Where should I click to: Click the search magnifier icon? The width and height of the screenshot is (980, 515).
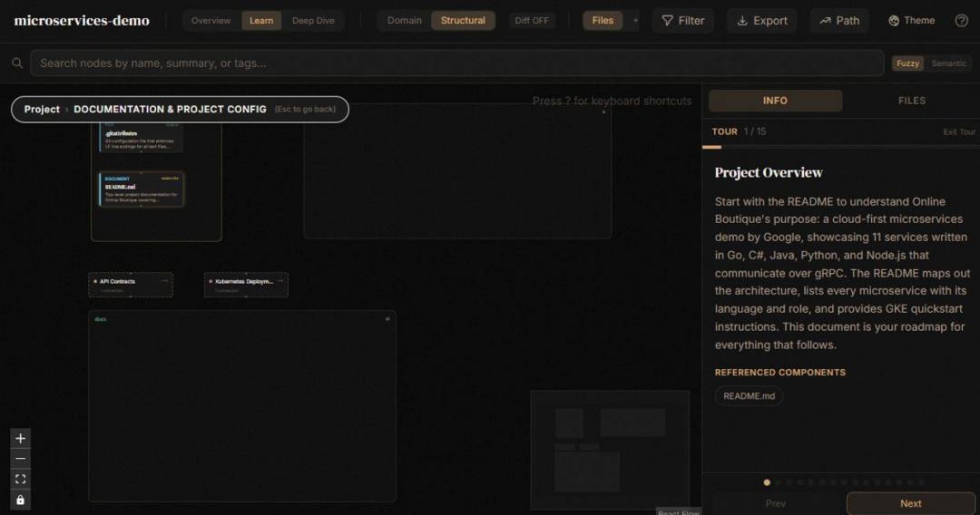(17, 63)
